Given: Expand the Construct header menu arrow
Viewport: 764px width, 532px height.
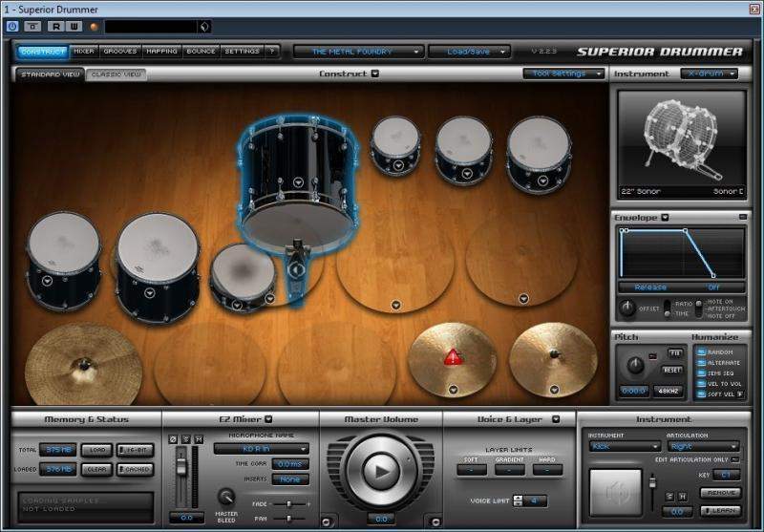Looking at the screenshot, I should pyautogui.click(x=374, y=74).
